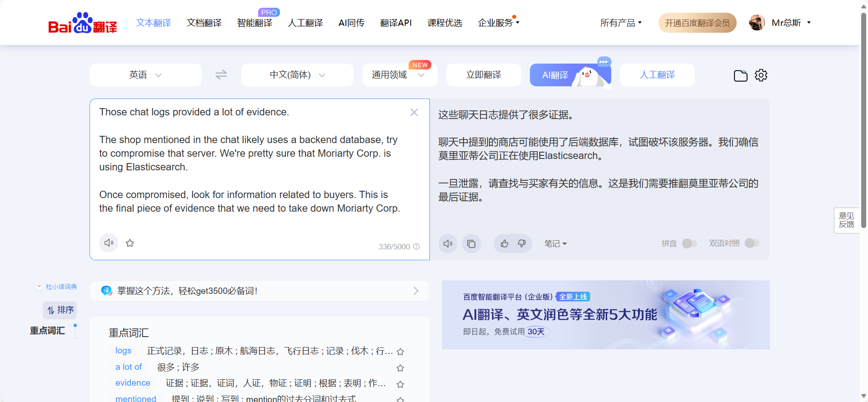The image size is (868, 402).
Task: Swap source and target languages
Action: (221, 75)
